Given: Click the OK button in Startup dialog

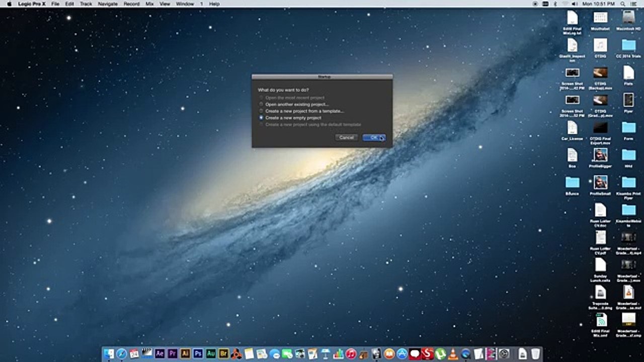Looking at the screenshot, I should pos(374,137).
